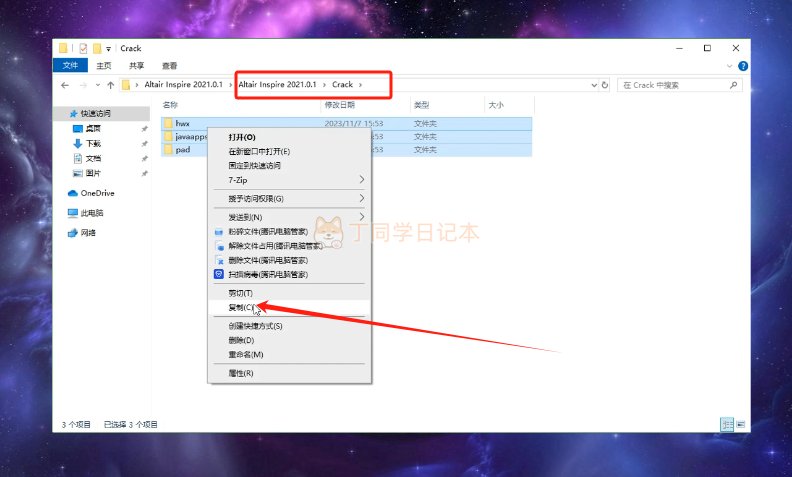
Task: Open the quick access toolbar customize dropdown
Action: coord(108,49)
